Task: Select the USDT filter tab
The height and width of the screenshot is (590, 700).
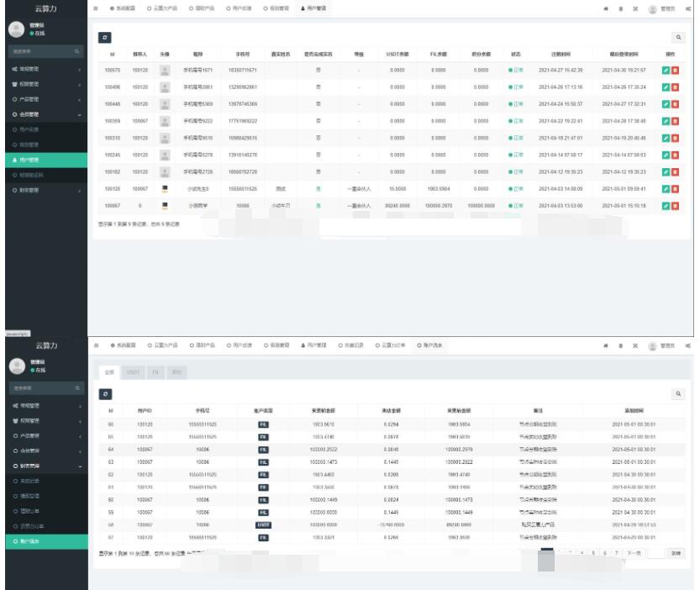Action: [x=133, y=371]
